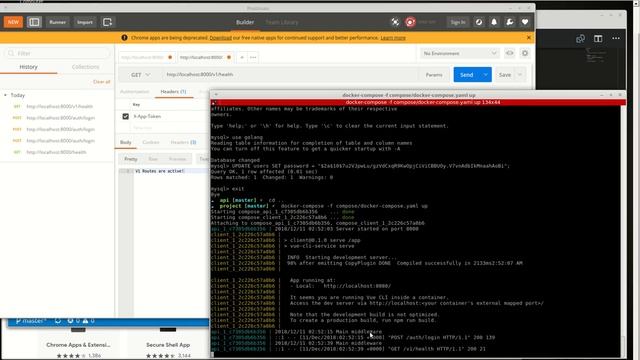Toggle the Postman sidebar visibility icon

(34, 22)
